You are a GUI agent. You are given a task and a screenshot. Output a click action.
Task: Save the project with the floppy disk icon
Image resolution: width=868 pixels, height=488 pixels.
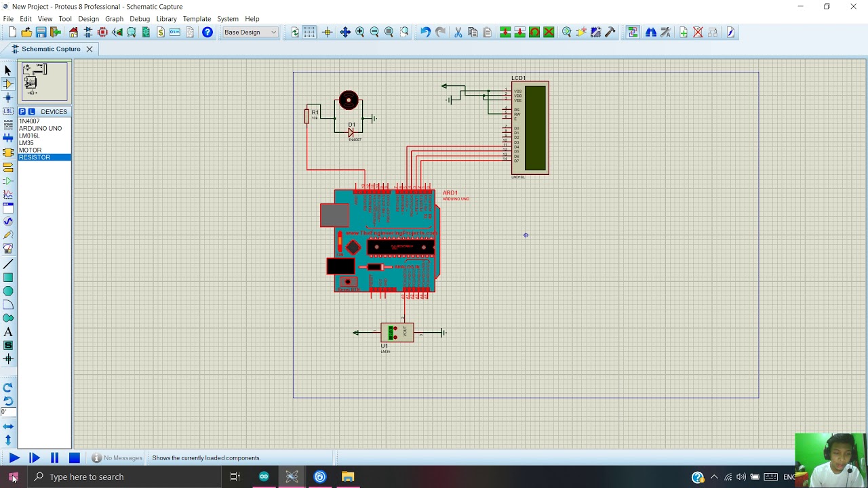coord(41,33)
